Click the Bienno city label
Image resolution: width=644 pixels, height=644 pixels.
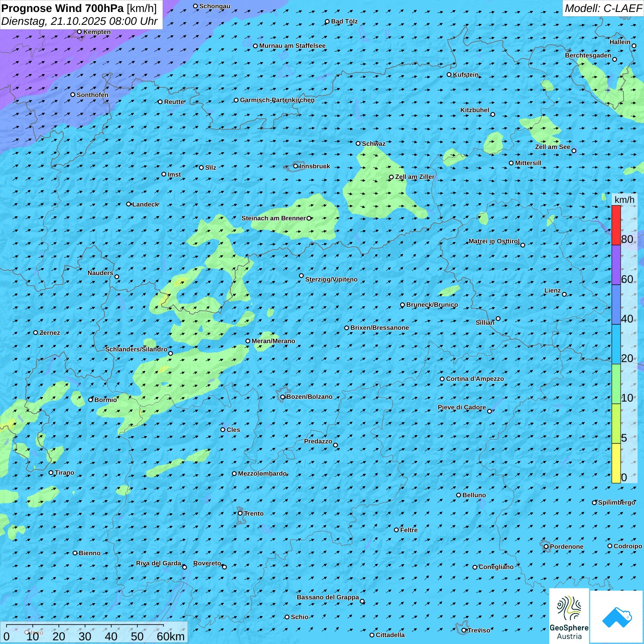[x=90, y=553]
